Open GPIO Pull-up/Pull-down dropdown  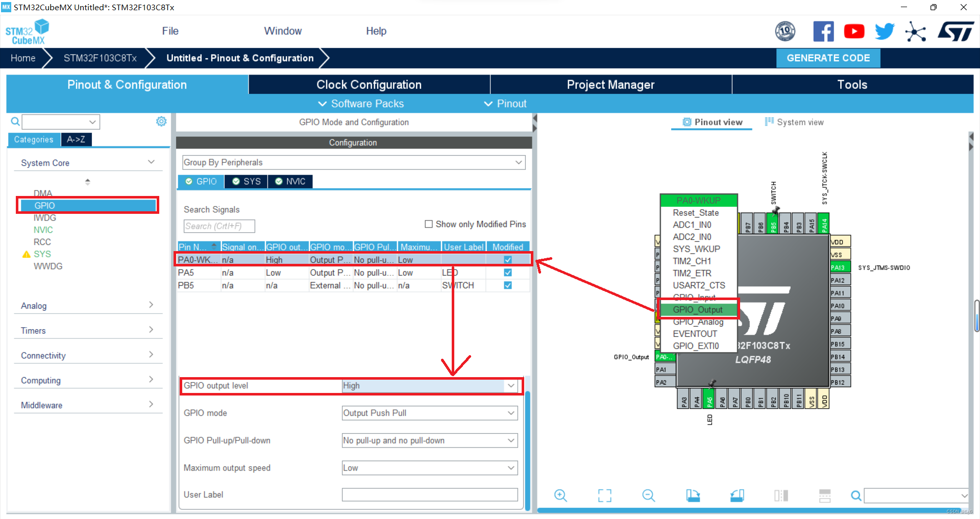(x=430, y=440)
